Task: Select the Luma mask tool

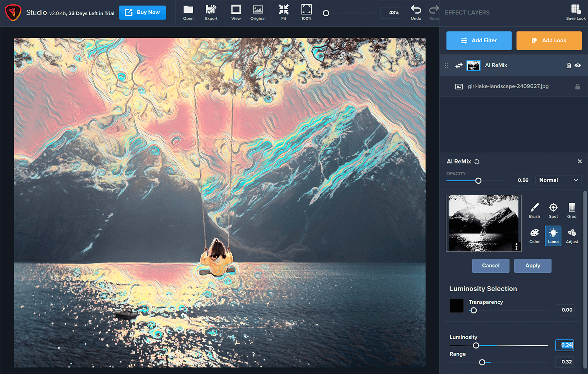Action: coord(553,236)
